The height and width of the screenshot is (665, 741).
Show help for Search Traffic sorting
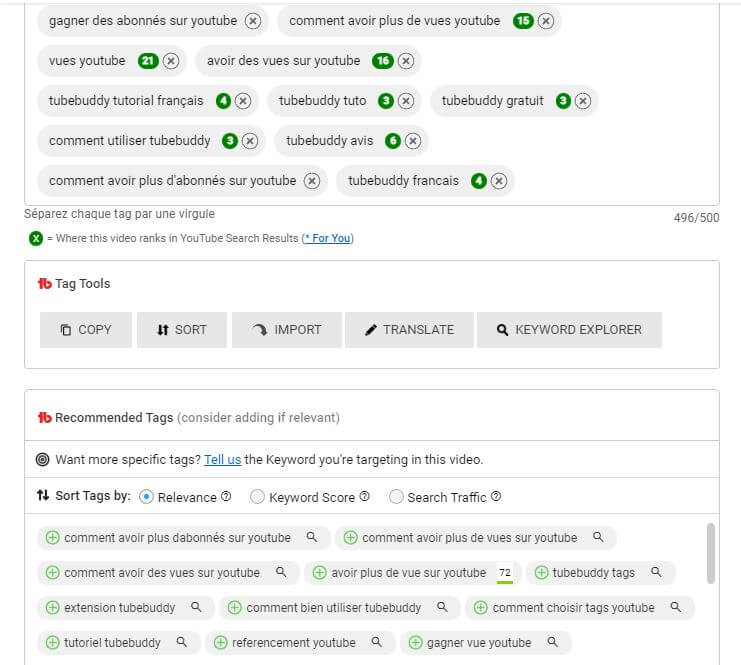[496, 496]
